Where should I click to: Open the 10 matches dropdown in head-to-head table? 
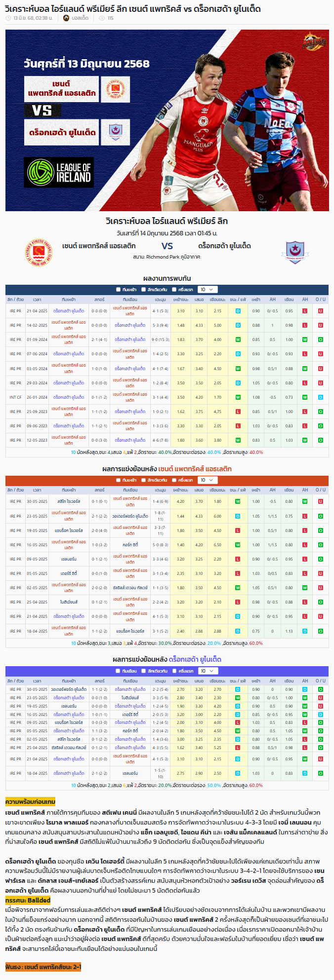[x=207, y=290]
